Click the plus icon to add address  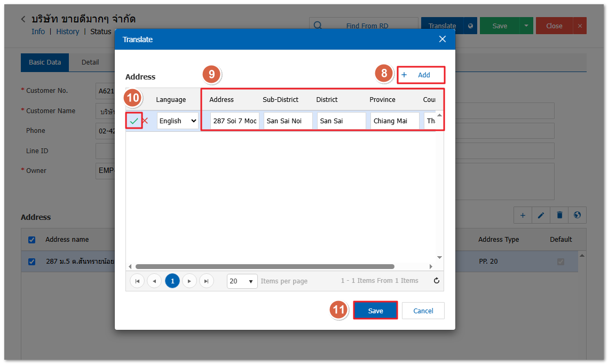pos(523,215)
